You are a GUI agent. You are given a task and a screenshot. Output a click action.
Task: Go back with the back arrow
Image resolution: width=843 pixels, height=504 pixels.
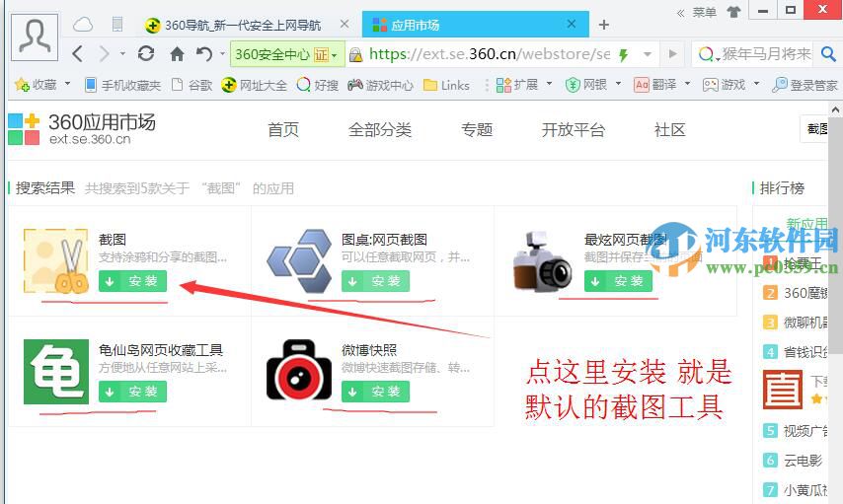tap(78, 53)
